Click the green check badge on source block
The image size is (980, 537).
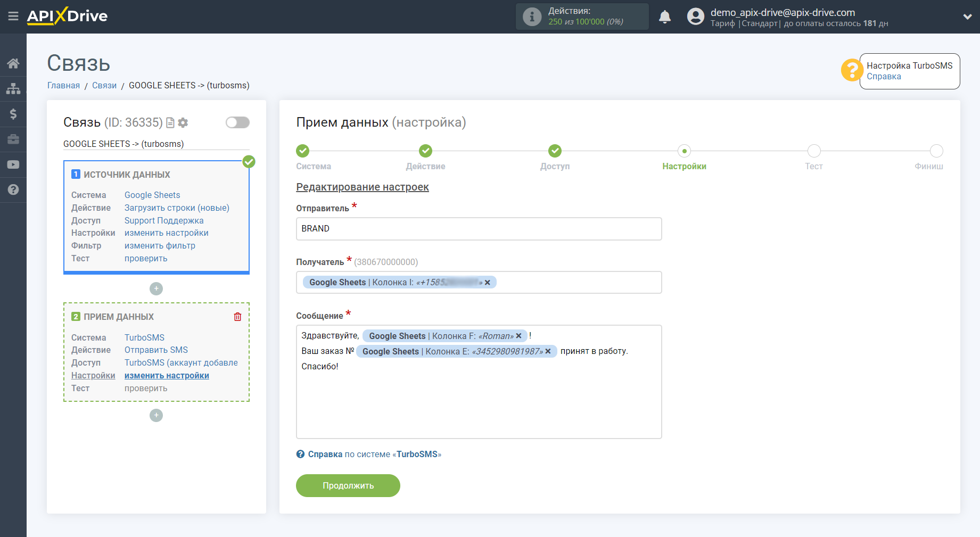249,162
